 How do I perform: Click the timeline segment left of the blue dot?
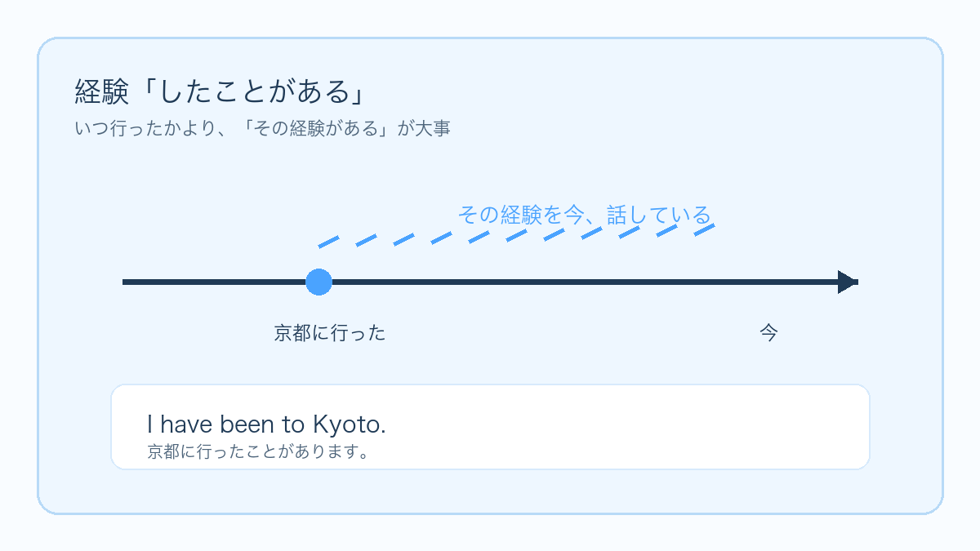coord(212,282)
